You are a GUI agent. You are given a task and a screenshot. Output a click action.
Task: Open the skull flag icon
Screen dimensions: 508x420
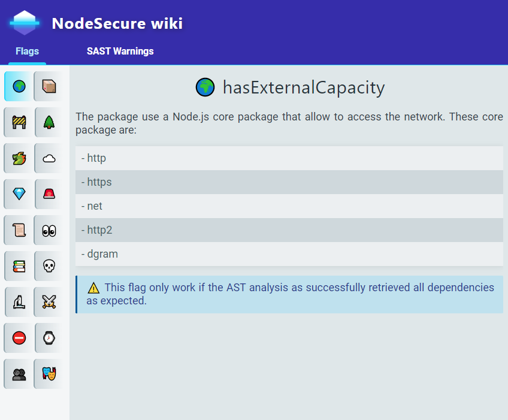pyautogui.click(x=49, y=266)
